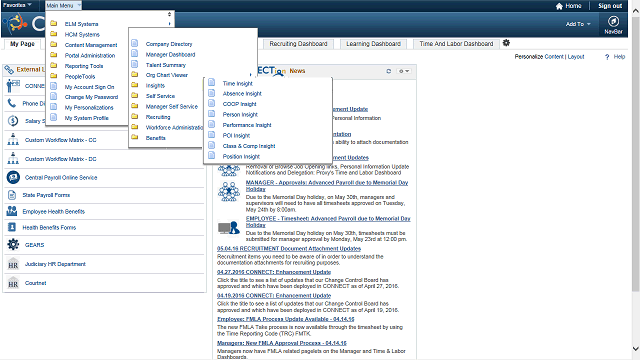Image resolution: width=640 pixels, height=360 pixels.
Task: Select COOP Insight menu item
Action: [239, 104]
